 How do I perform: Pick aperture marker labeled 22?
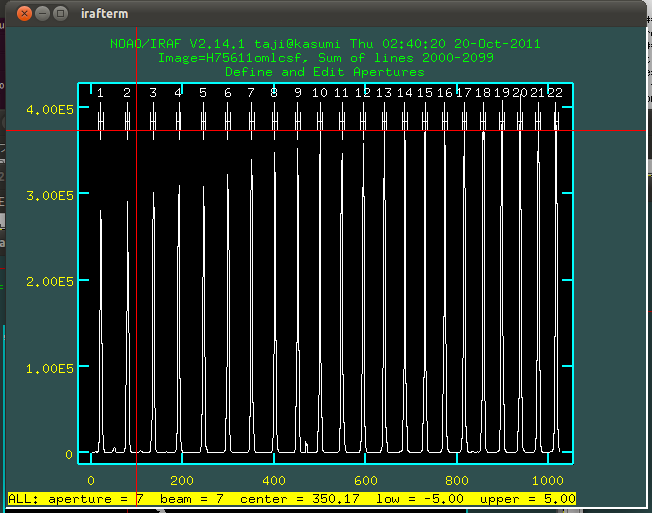[554, 93]
